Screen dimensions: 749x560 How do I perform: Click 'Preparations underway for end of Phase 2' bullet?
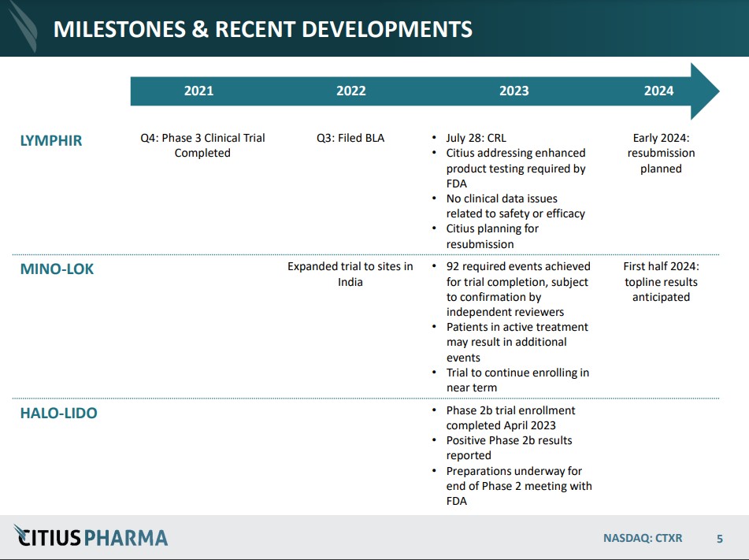(x=519, y=486)
